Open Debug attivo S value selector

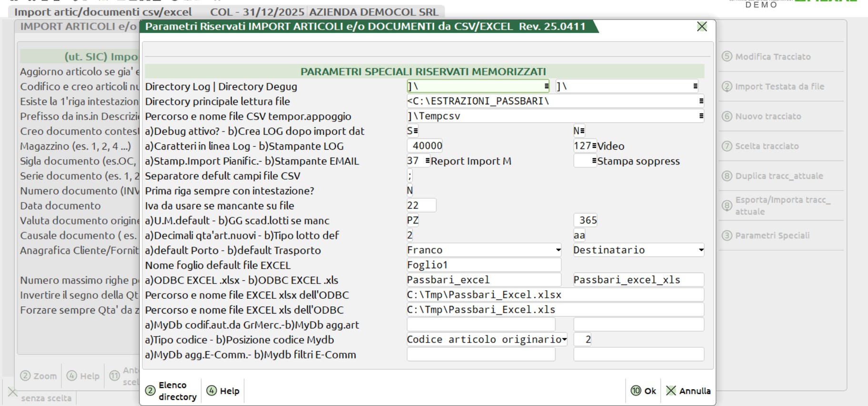(416, 131)
